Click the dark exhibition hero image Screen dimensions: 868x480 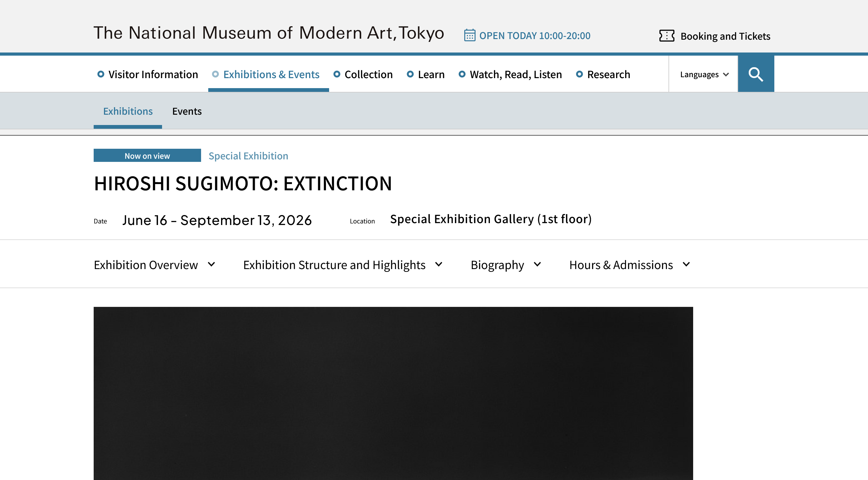pos(393,393)
